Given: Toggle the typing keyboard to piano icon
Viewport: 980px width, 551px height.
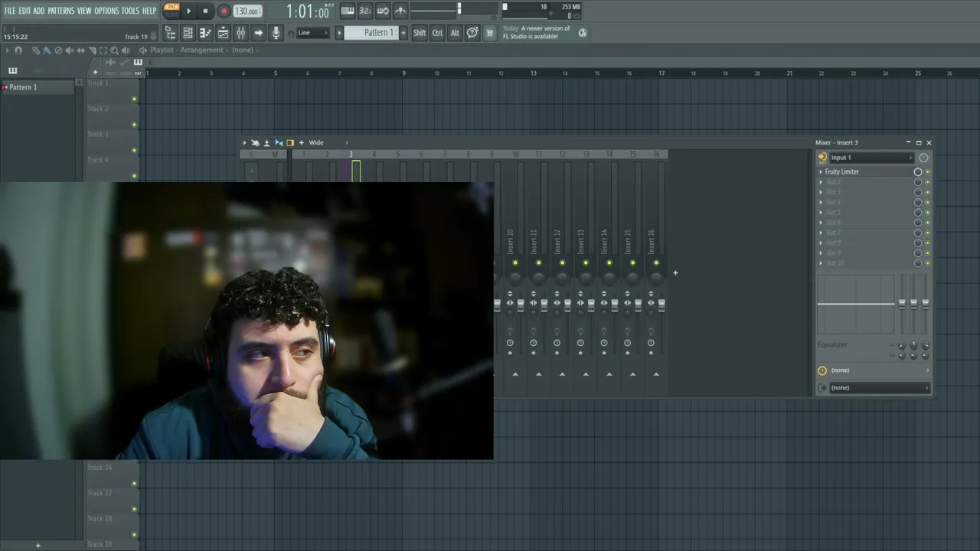Looking at the screenshot, I should point(348,11).
